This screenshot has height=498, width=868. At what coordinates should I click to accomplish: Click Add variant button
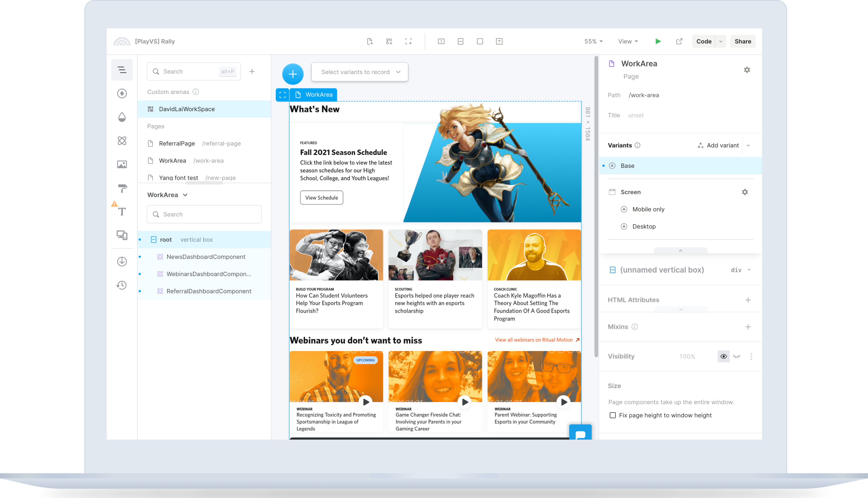pyautogui.click(x=718, y=145)
